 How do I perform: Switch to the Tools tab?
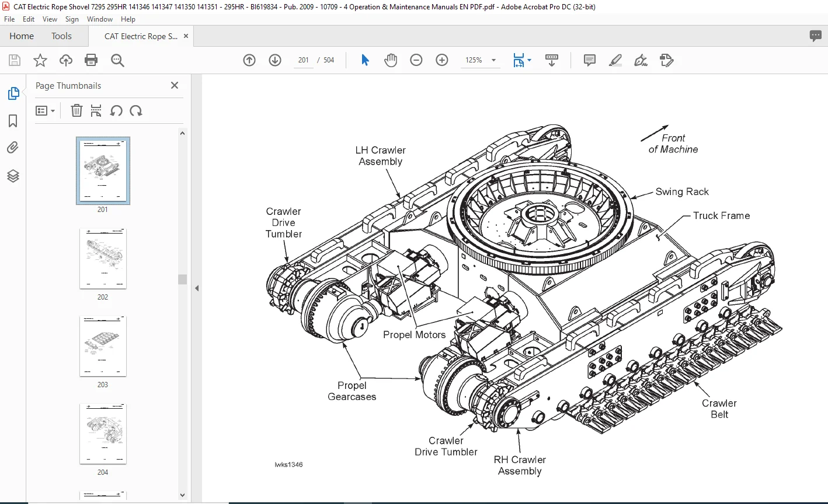click(x=61, y=36)
